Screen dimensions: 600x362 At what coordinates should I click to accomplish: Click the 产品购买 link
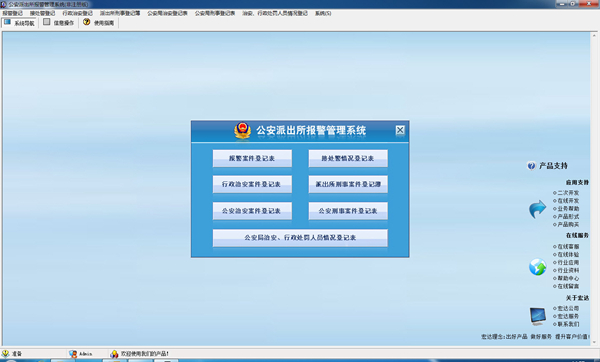[x=568, y=224]
